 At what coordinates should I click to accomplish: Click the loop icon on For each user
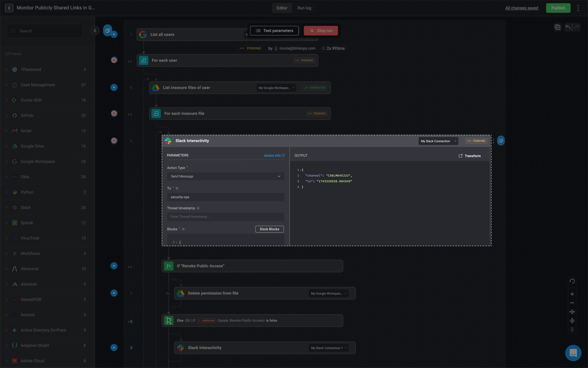[144, 60]
